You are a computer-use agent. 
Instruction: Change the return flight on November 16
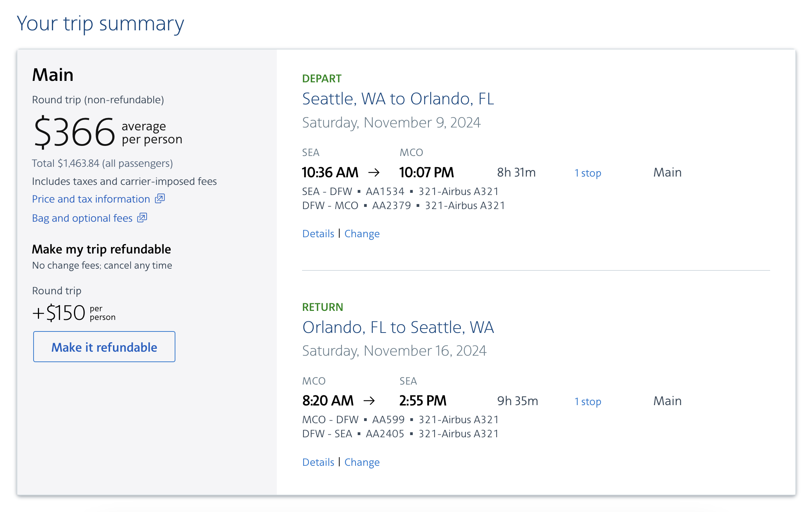click(362, 462)
